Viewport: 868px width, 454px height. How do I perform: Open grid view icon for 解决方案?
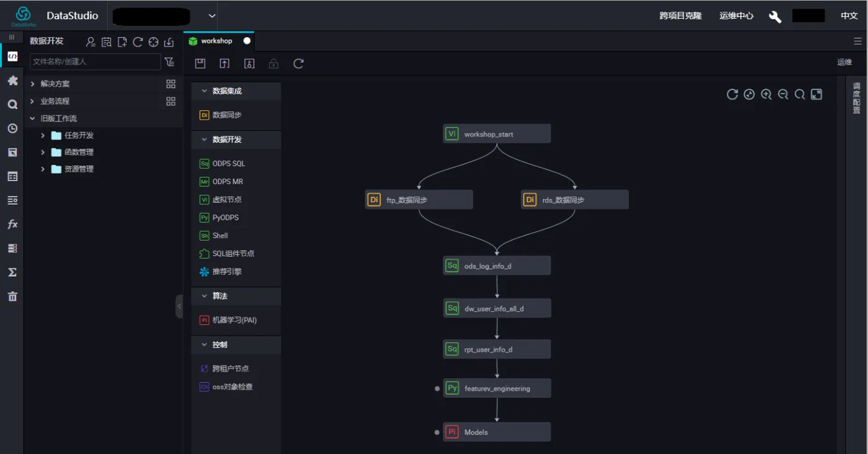coord(170,84)
